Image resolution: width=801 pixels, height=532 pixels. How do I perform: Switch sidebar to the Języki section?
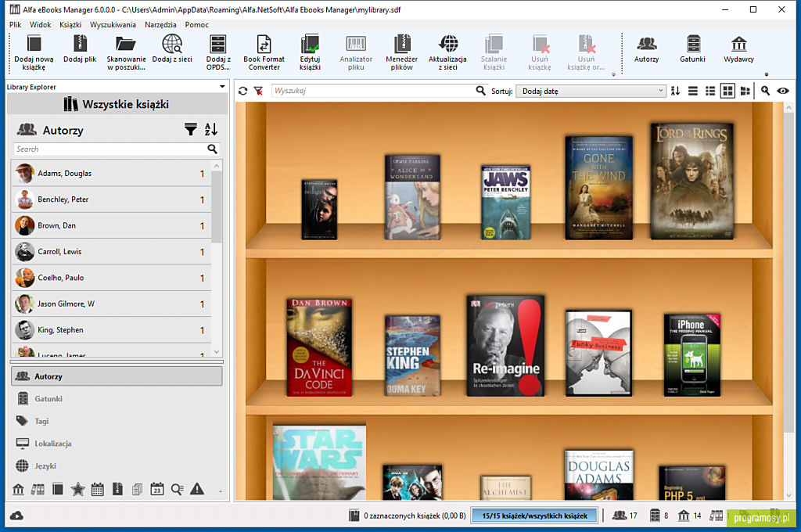pyautogui.click(x=117, y=466)
